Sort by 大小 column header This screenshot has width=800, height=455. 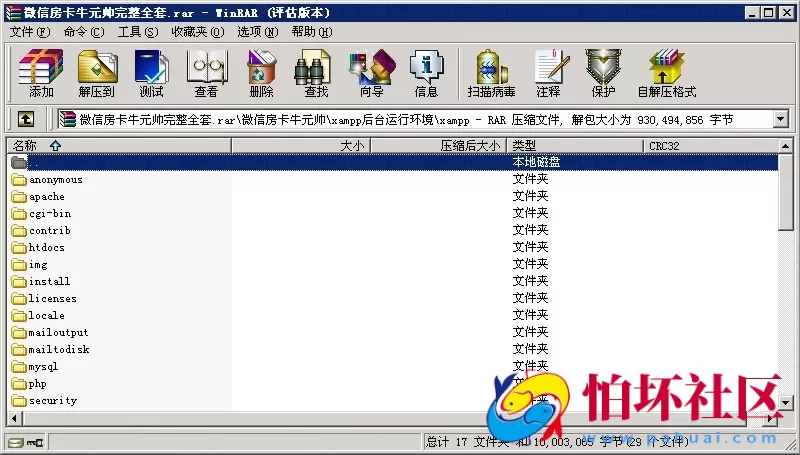click(301, 145)
